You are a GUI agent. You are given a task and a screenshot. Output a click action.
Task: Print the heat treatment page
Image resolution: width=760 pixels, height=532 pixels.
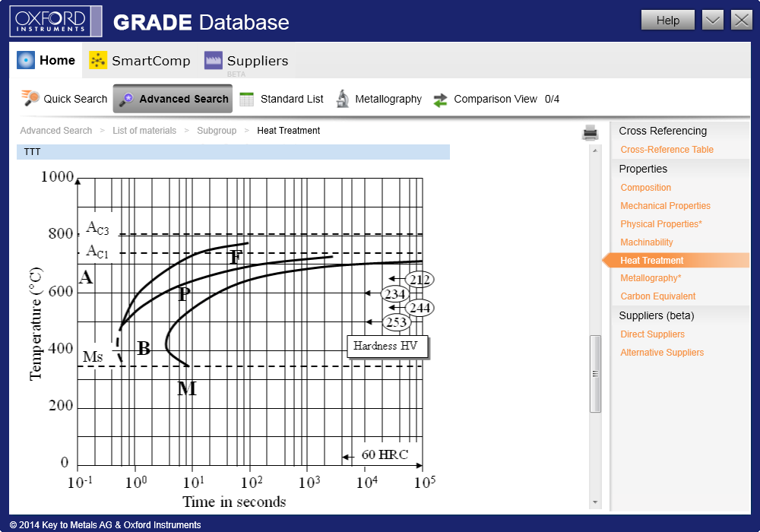click(590, 133)
